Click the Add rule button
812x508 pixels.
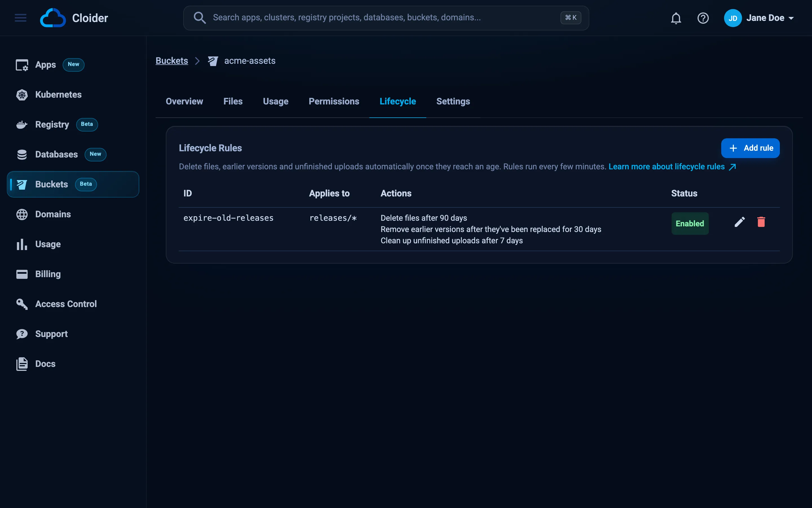pyautogui.click(x=750, y=148)
